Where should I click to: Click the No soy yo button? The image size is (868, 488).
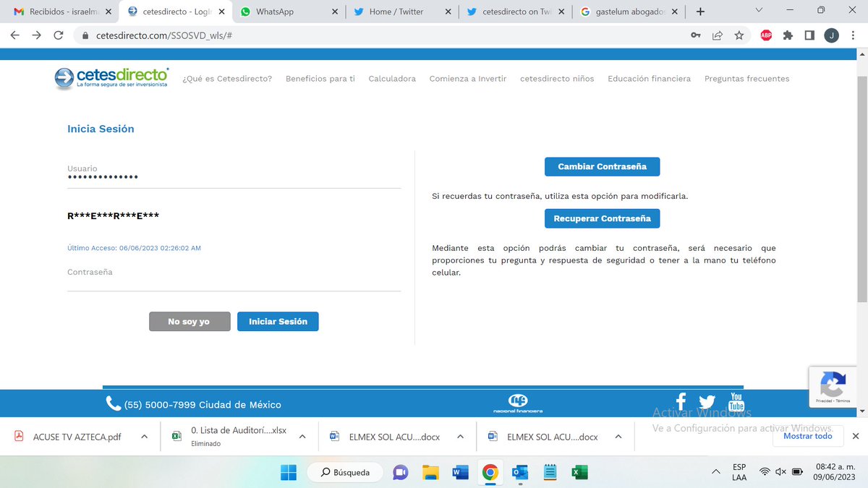(x=190, y=322)
